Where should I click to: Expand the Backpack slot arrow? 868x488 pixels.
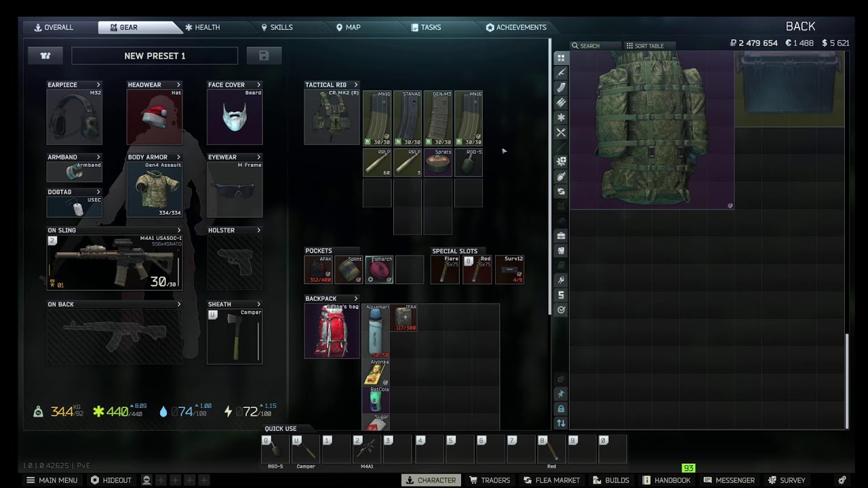tap(356, 298)
